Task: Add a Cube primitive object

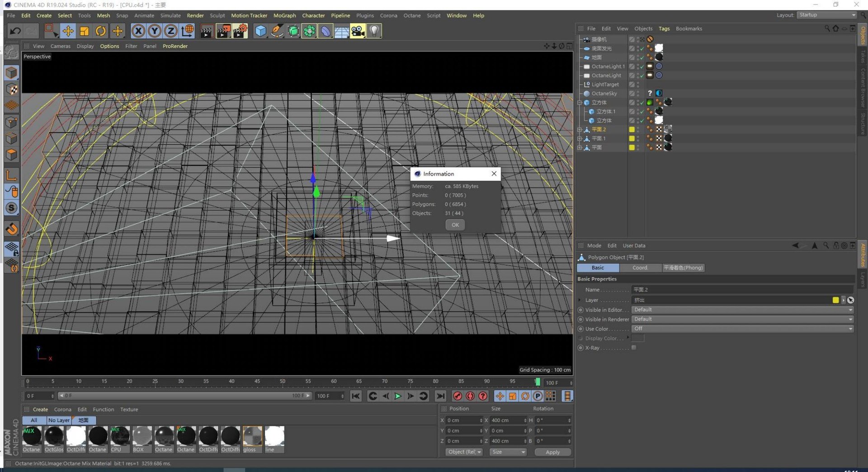Action: click(260, 31)
